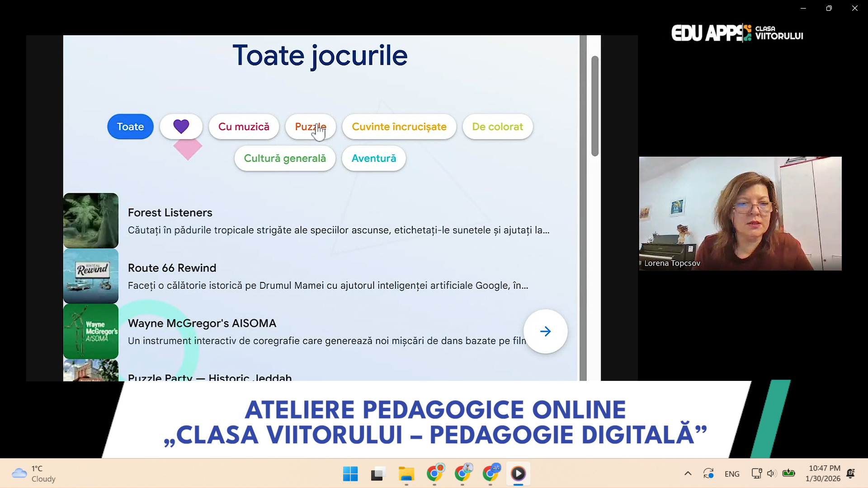Check the battery status icon
868x488 pixels.
coord(788,473)
